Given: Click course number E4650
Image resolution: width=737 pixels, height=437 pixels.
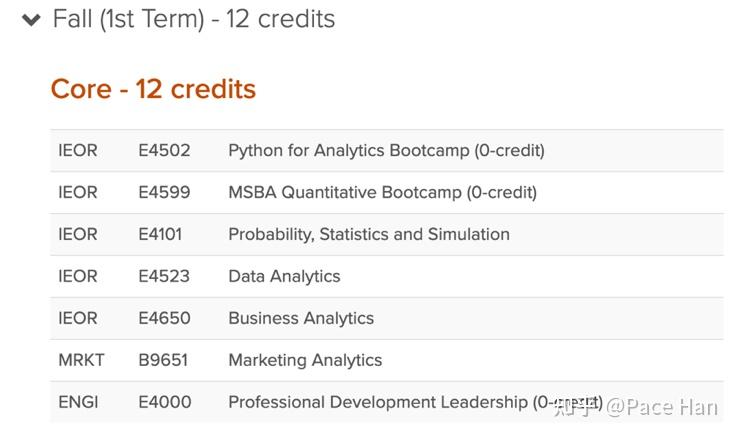Looking at the screenshot, I should (x=164, y=318).
